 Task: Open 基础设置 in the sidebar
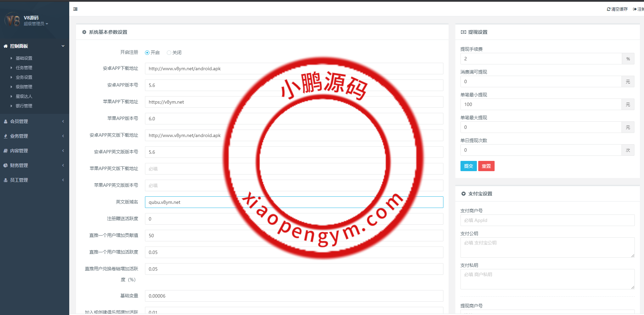(24, 58)
